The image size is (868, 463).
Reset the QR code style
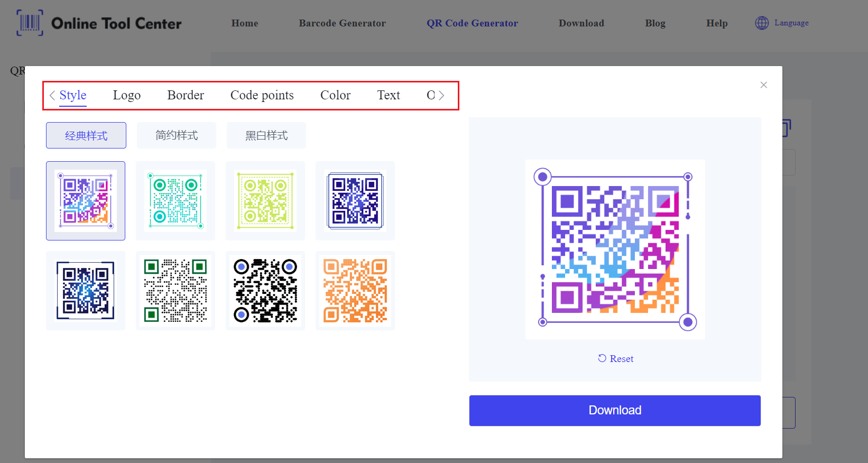coord(615,358)
